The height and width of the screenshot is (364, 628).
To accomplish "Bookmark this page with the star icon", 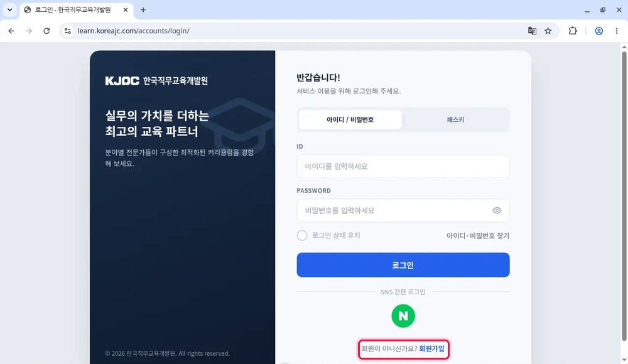I will click(548, 31).
